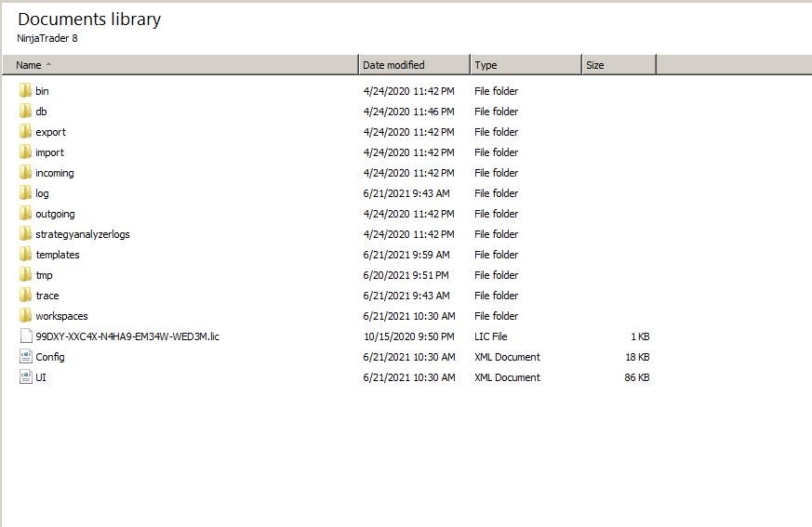Viewport: 812px width, 527px height.
Task: Click the date '10/15/2020 9:50 PM'
Action: [x=408, y=336]
